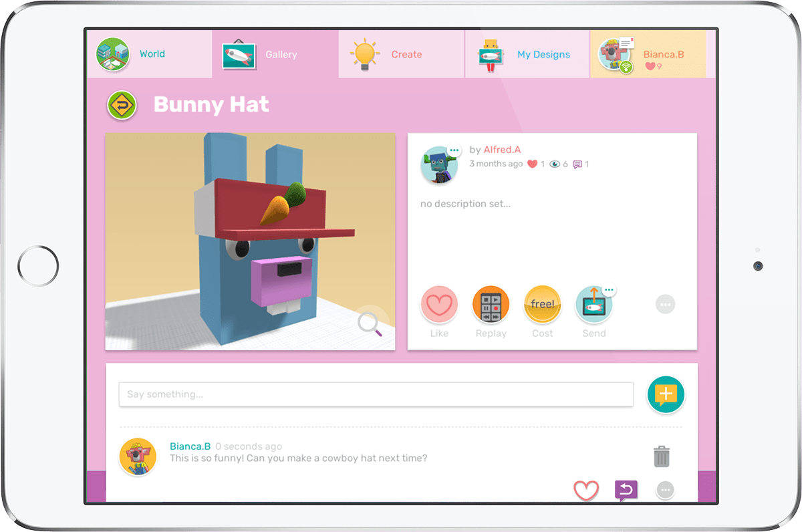Click the red heart likes count

pyautogui.click(x=536, y=164)
